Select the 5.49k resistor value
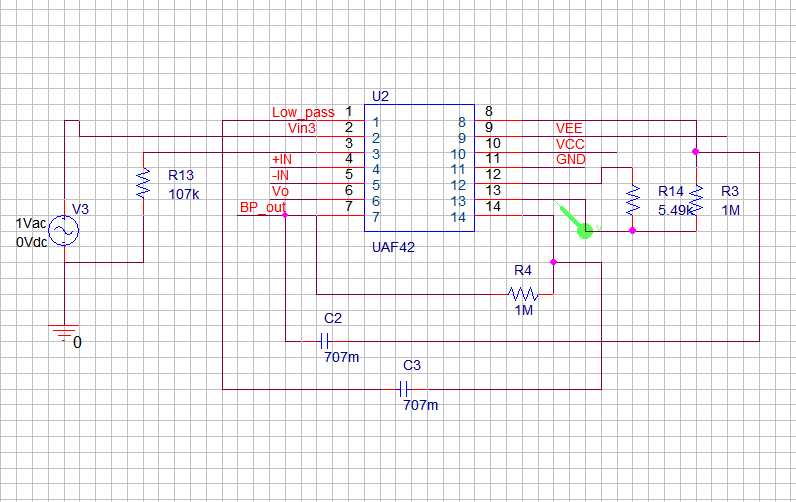Image resolution: width=796 pixels, height=502 pixels. pyautogui.click(x=676, y=210)
